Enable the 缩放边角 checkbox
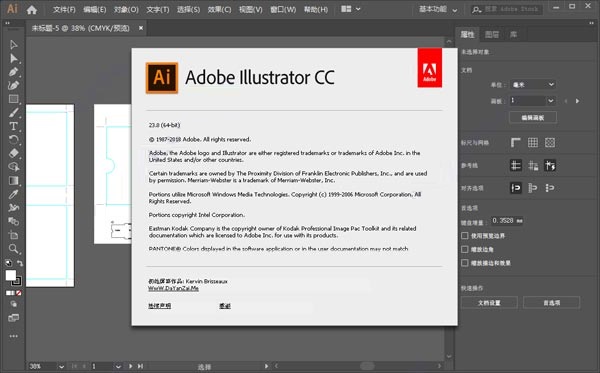Image resolution: width=600 pixels, height=373 pixels. pos(465,249)
